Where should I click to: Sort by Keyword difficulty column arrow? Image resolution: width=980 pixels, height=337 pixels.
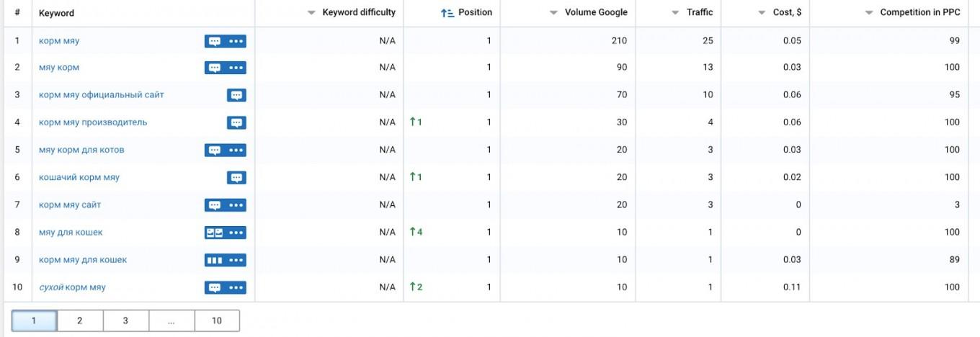click(x=311, y=13)
